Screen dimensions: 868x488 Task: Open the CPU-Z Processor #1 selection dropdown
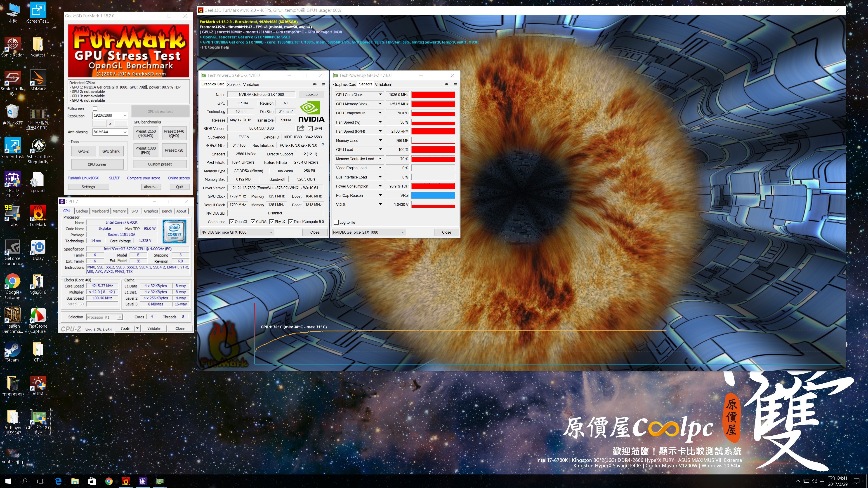tap(104, 317)
